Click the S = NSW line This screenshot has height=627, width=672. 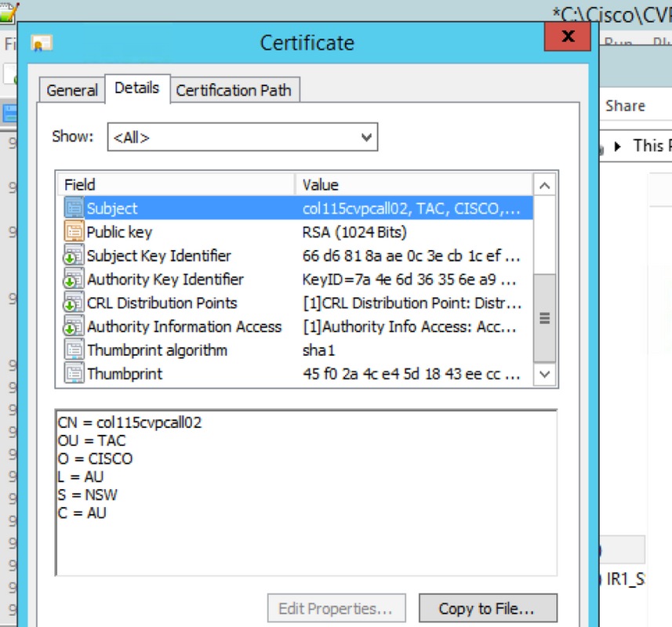tap(87, 495)
